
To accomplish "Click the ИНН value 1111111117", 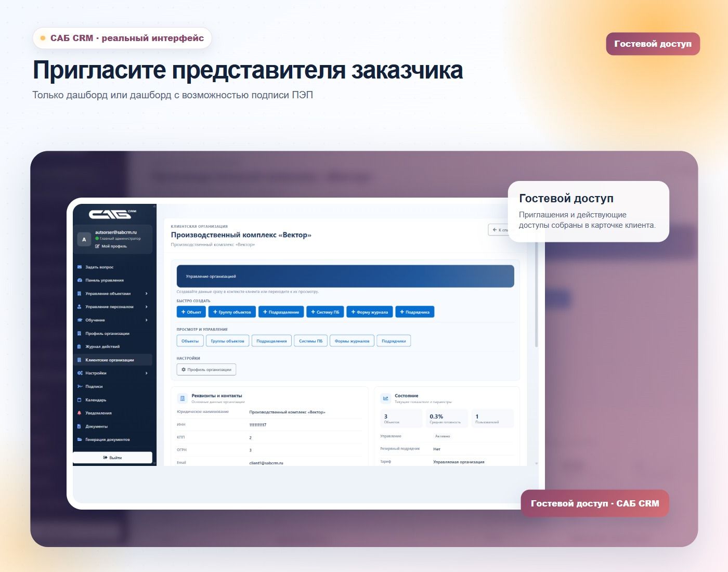I will click(258, 425).
